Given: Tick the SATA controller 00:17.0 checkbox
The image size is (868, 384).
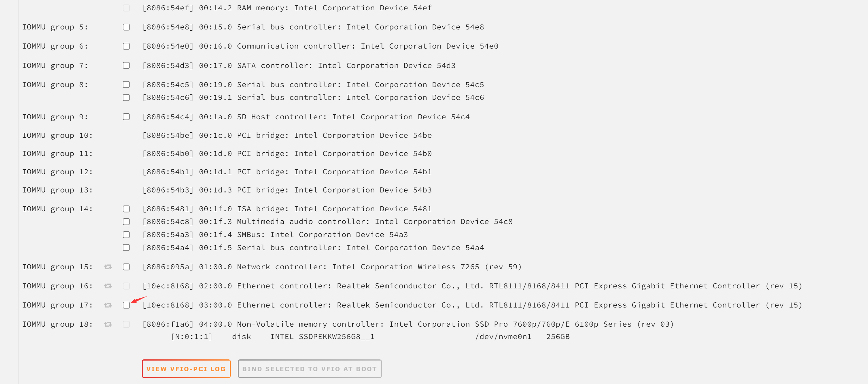Looking at the screenshot, I should coord(126,65).
